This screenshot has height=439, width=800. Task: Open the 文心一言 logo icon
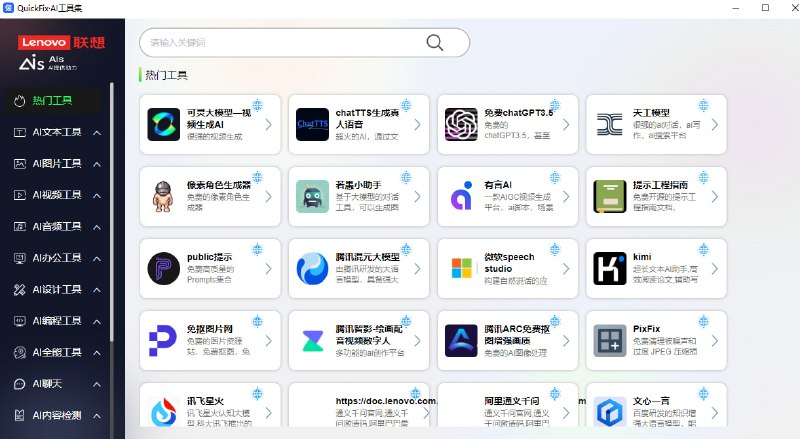point(610,412)
